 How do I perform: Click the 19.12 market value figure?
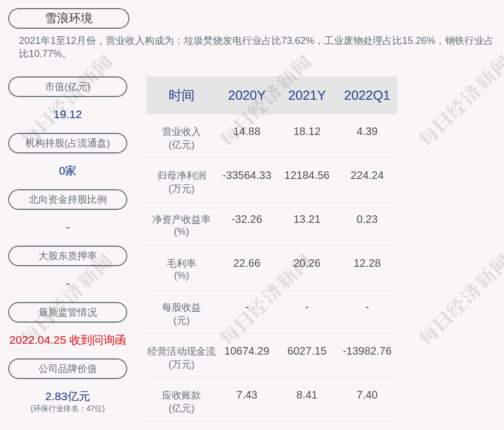coord(68,114)
